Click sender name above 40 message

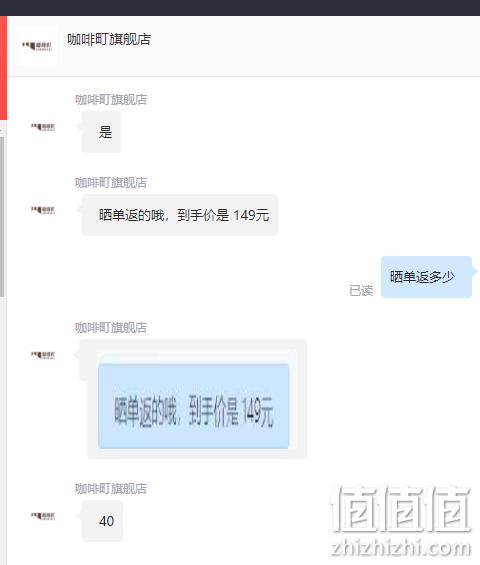click(x=111, y=489)
